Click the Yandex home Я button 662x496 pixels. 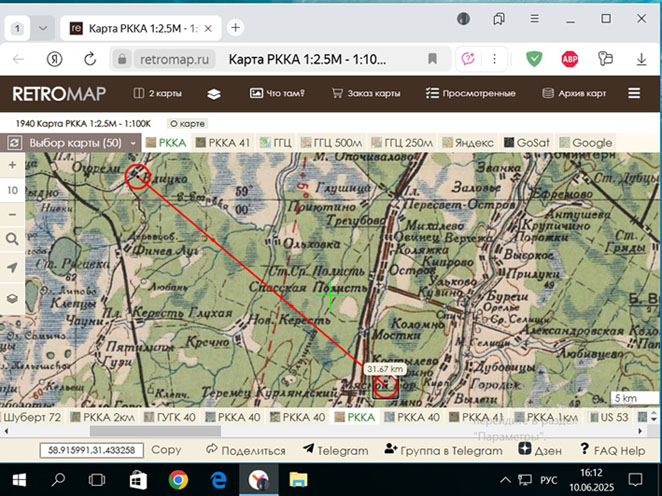coord(54,60)
